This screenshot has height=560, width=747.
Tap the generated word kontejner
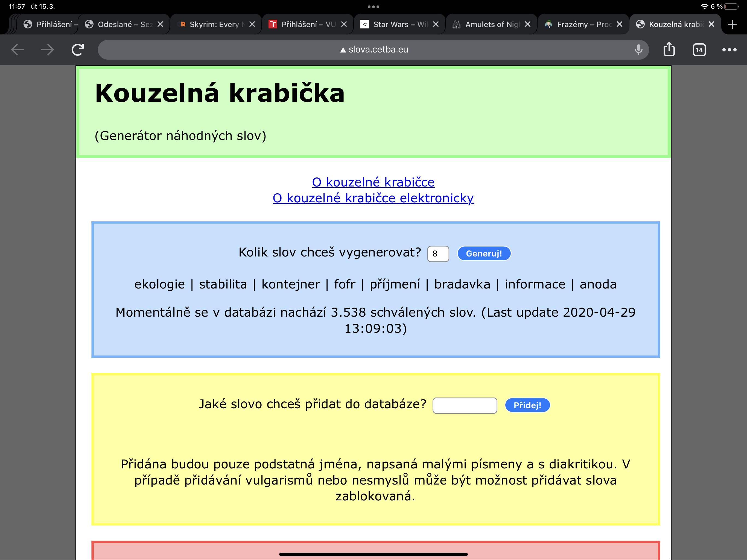[291, 284]
